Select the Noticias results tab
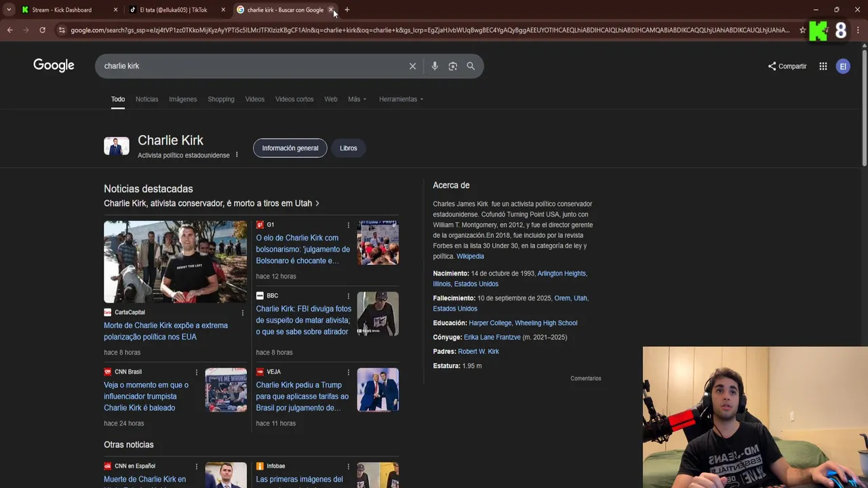Viewport: 868px width, 488px height. [146, 99]
